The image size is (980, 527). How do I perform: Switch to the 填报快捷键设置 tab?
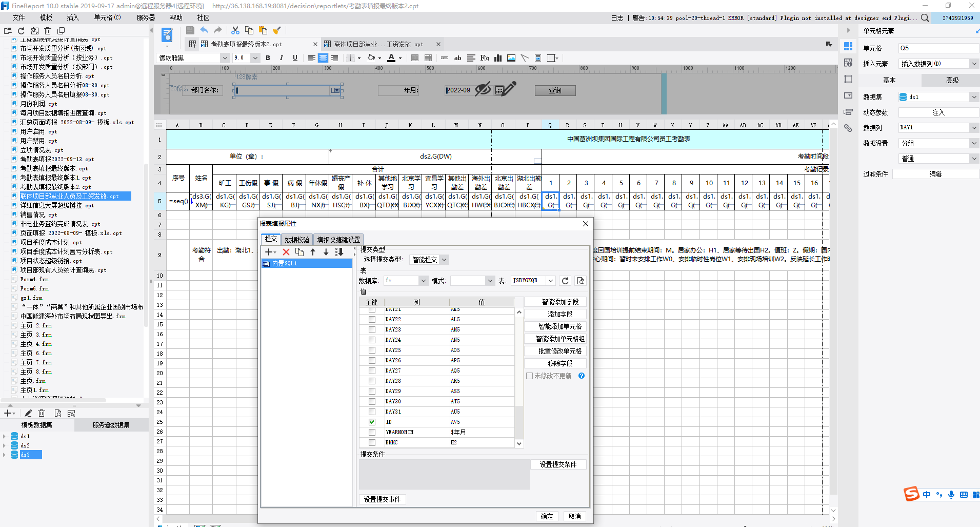pyautogui.click(x=338, y=240)
